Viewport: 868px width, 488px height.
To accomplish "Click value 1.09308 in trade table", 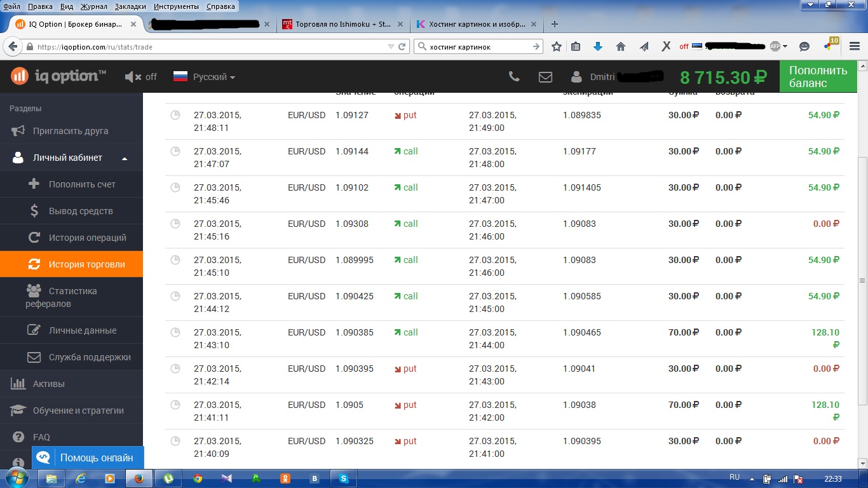I will coord(352,224).
